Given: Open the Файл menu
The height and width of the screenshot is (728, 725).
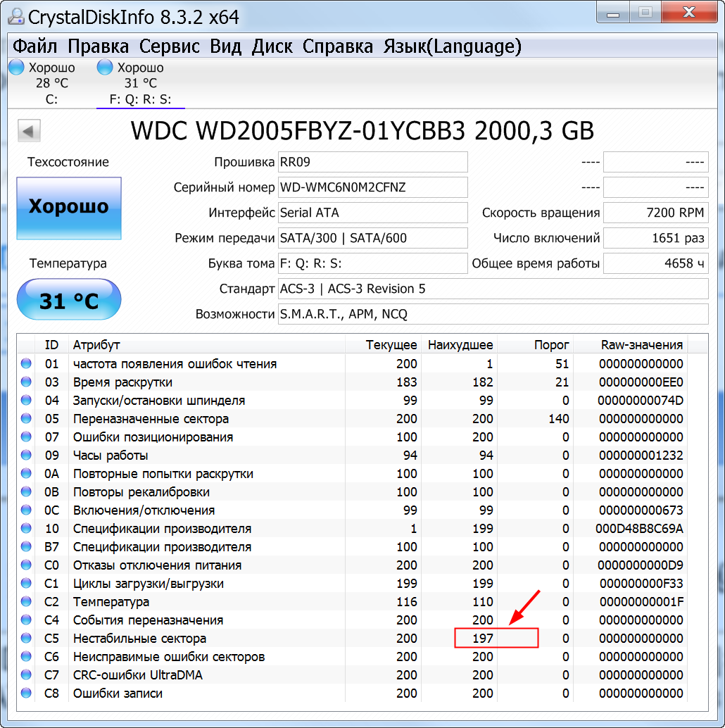Looking at the screenshot, I should coord(34,46).
